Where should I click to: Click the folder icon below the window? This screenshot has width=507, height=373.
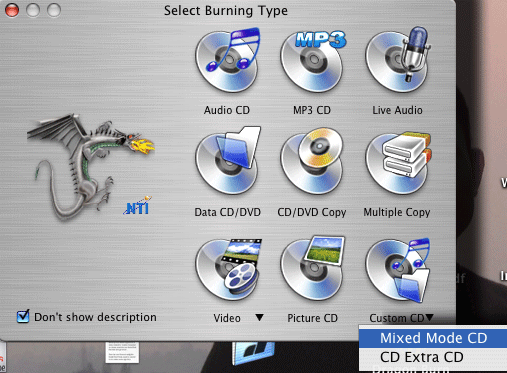pyautogui.click(x=253, y=353)
